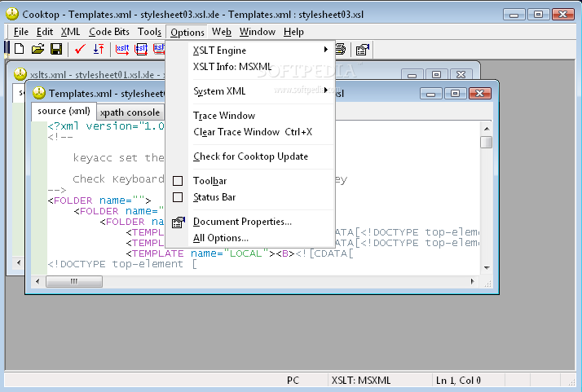The image size is (582, 392).
Task: Choose Clear Trace Window menu item
Action: 250,132
